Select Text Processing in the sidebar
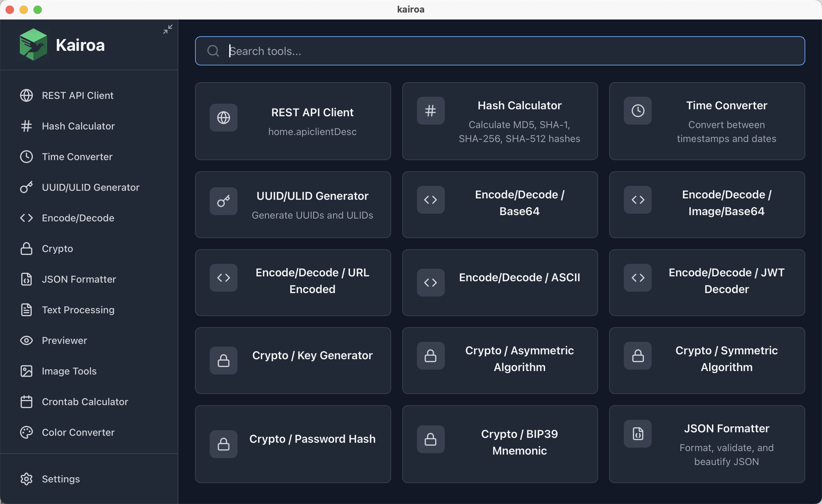 click(x=78, y=310)
